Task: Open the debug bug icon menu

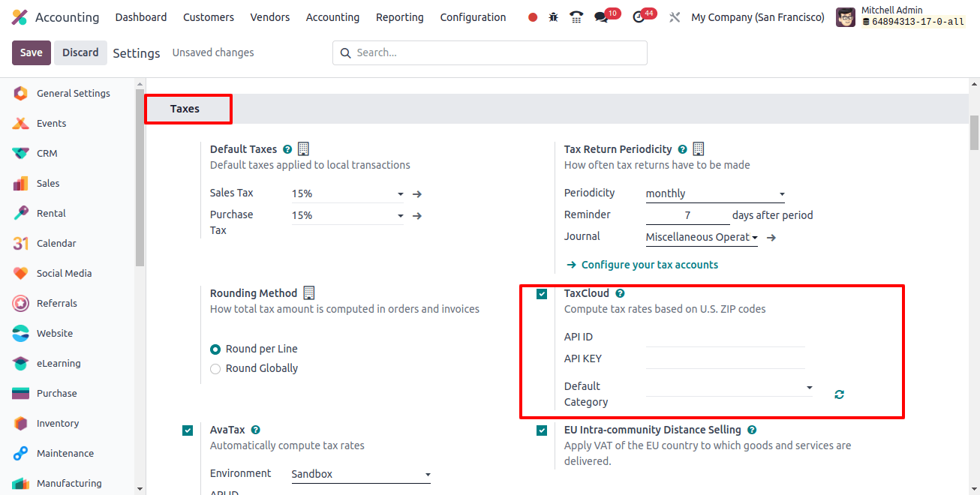Action: pyautogui.click(x=554, y=17)
